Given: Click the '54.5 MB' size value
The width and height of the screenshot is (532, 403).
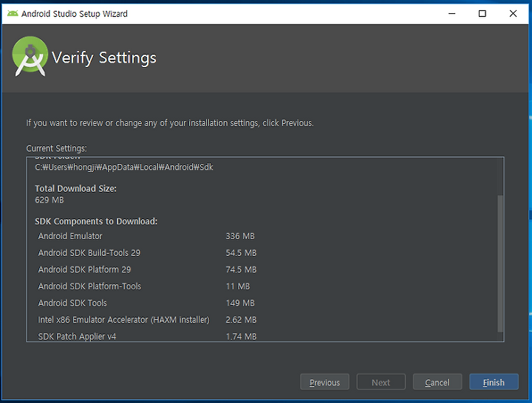Looking at the screenshot, I should click(x=241, y=253).
